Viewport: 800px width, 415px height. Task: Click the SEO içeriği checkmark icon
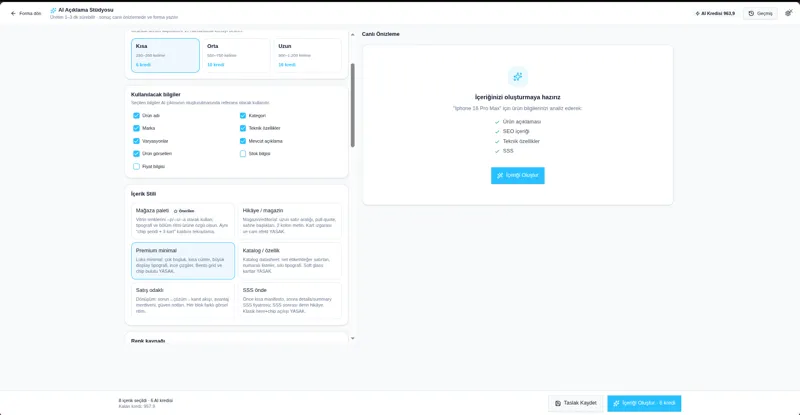coord(497,132)
